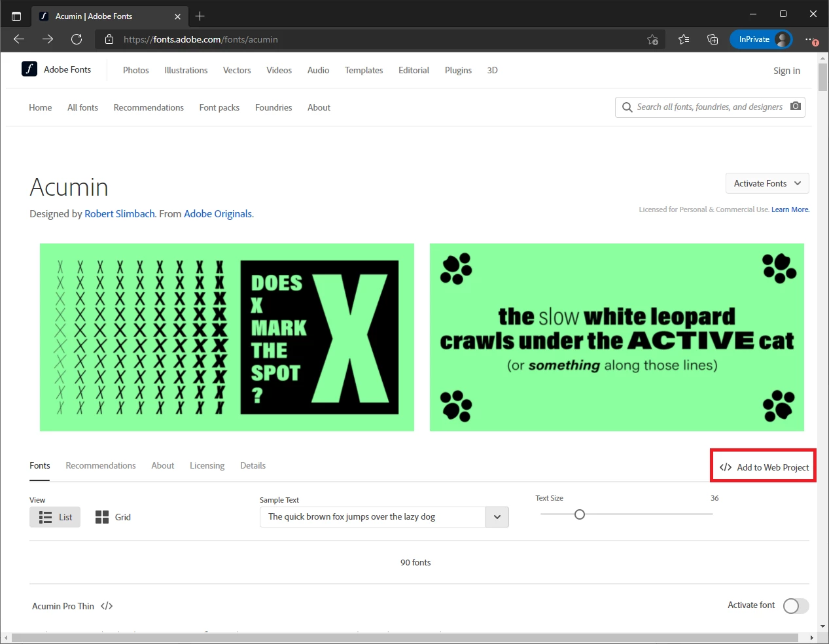The image size is (829, 644).
Task: Open Font packs page
Action: coord(219,107)
